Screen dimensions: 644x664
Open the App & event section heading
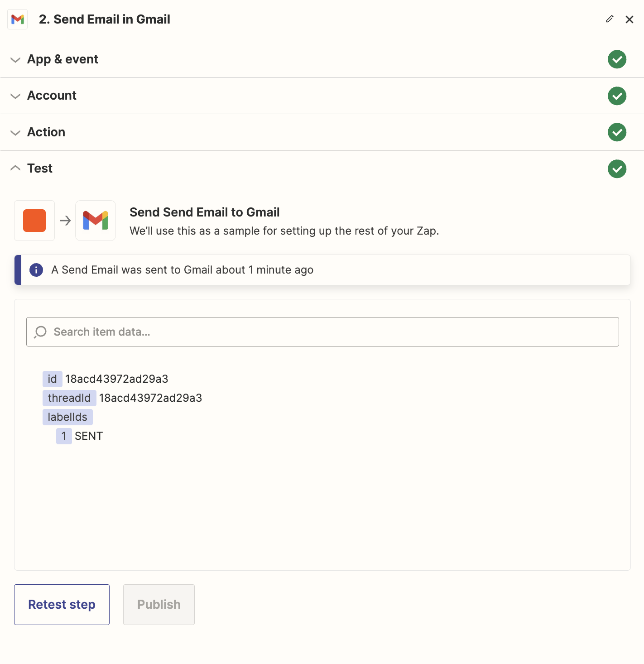pyautogui.click(x=62, y=59)
